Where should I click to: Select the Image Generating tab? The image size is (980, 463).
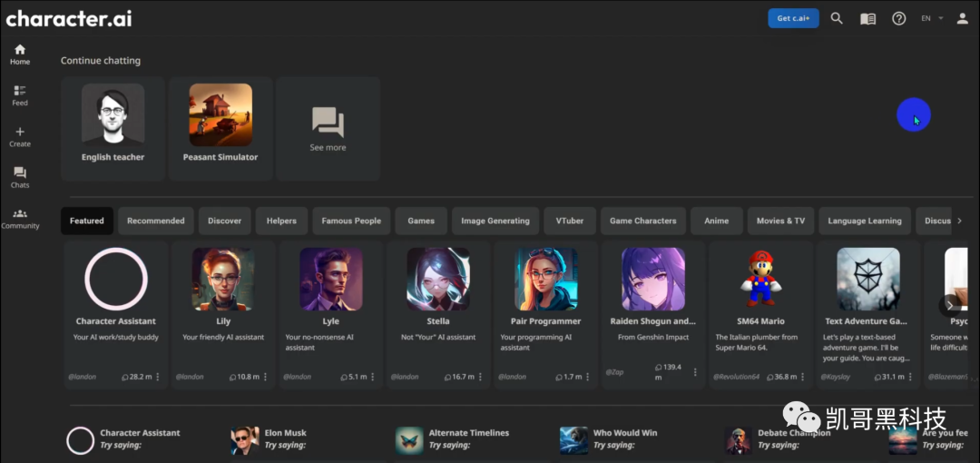[495, 221]
